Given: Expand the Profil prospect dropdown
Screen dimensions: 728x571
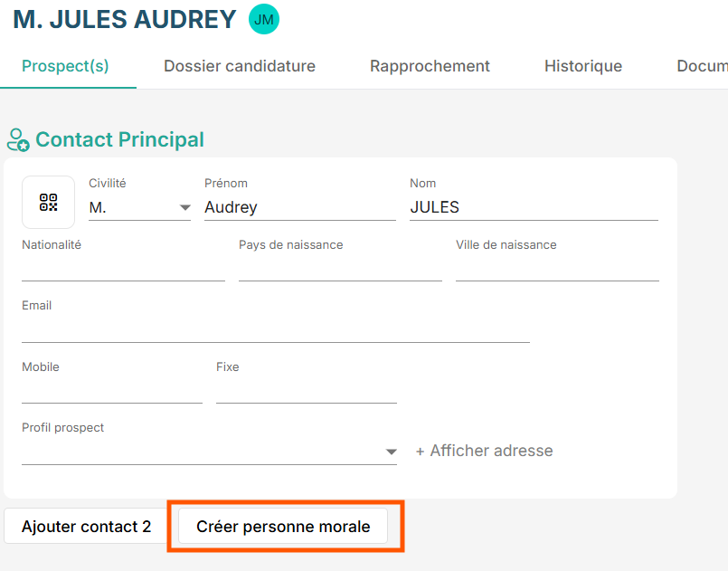Looking at the screenshot, I should pyautogui.click(x=391, y=452).
